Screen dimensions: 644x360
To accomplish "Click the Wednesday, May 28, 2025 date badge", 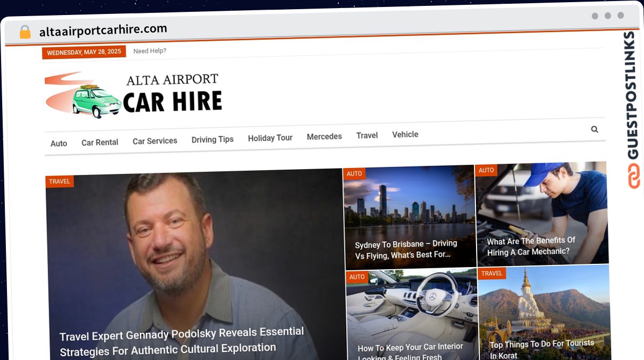I will 84,52.
